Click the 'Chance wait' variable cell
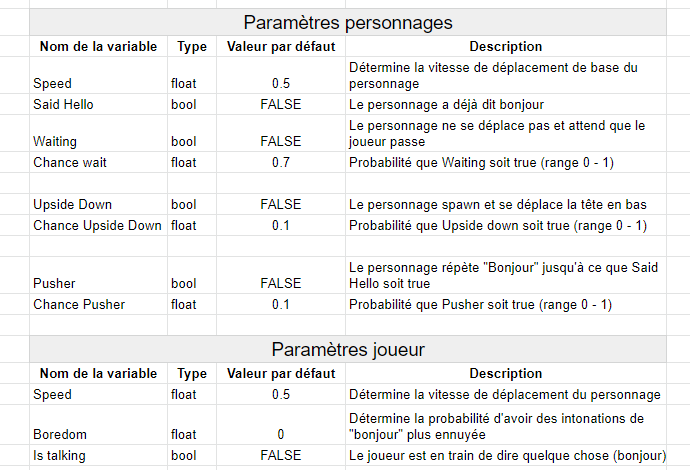690x470 pixels. click(99, 162)
